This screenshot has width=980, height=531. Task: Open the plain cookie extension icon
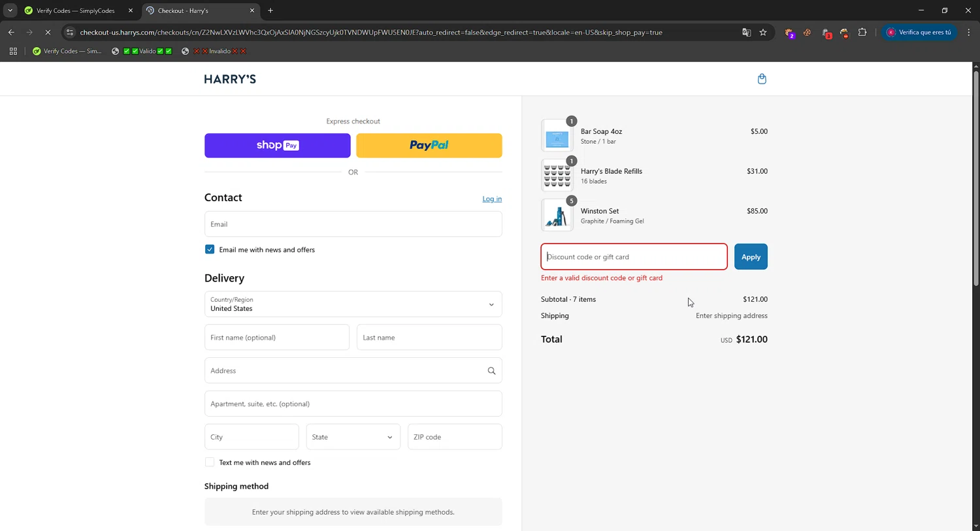pyautogui.click(x=808, y=32)
